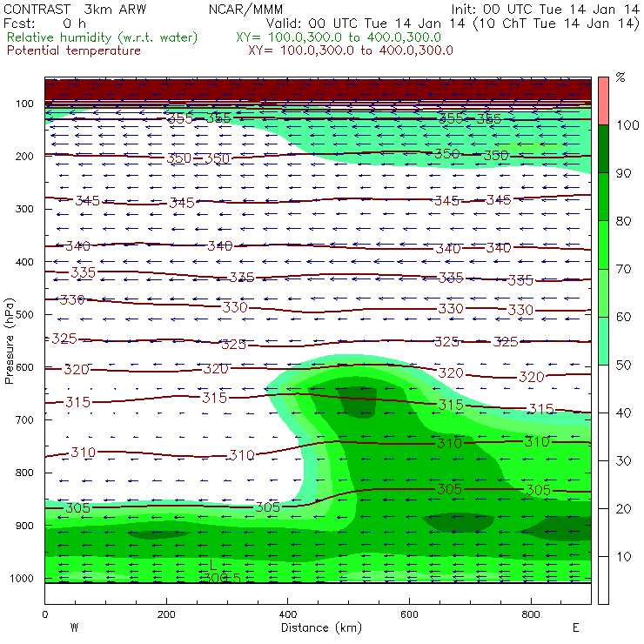Select the light green 60–70 colorbar band

[x=603, y=292]
